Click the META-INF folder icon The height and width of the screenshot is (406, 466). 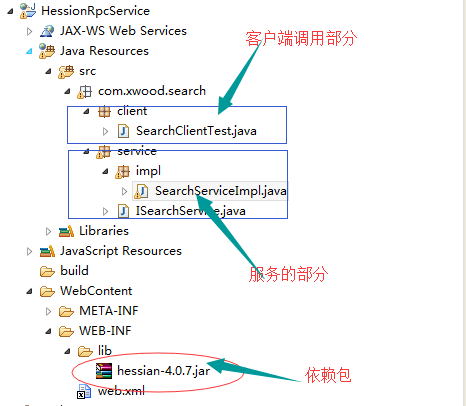(x=66, y=311)
